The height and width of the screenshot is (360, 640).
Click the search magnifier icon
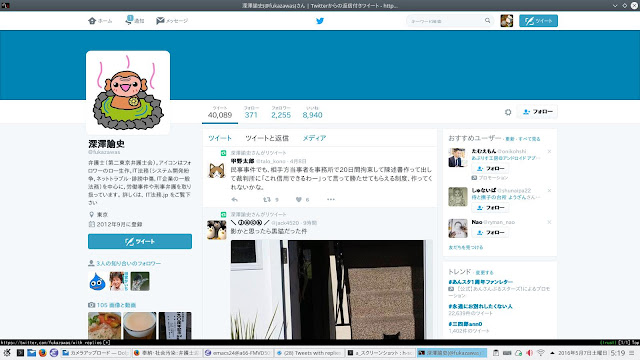click(x=487, y=20)
